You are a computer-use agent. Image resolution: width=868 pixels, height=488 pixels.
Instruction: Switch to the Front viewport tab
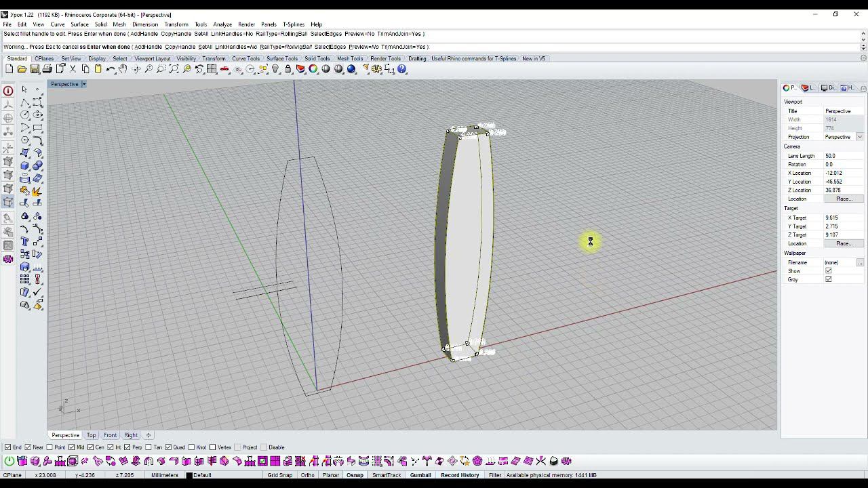[x=110, y=435]
